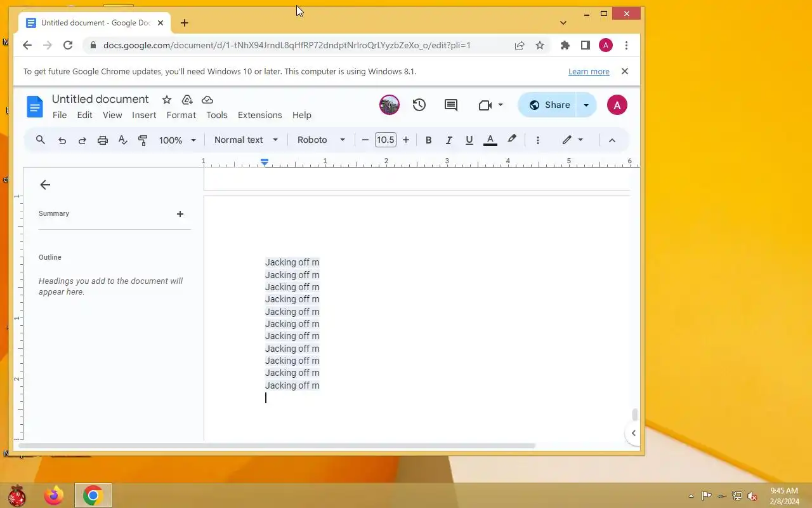Open the View menu

click(112, 115)
